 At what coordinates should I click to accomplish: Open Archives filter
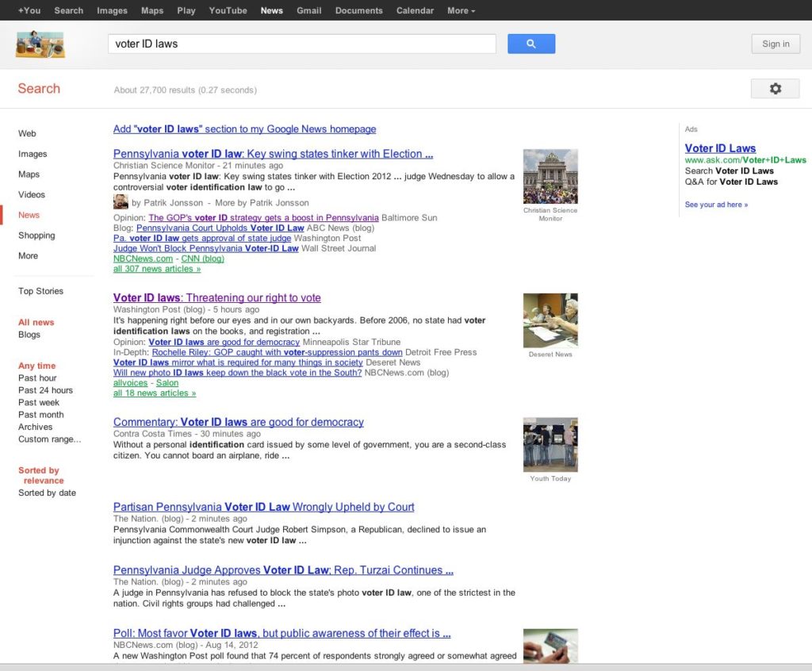coord(35,427)
